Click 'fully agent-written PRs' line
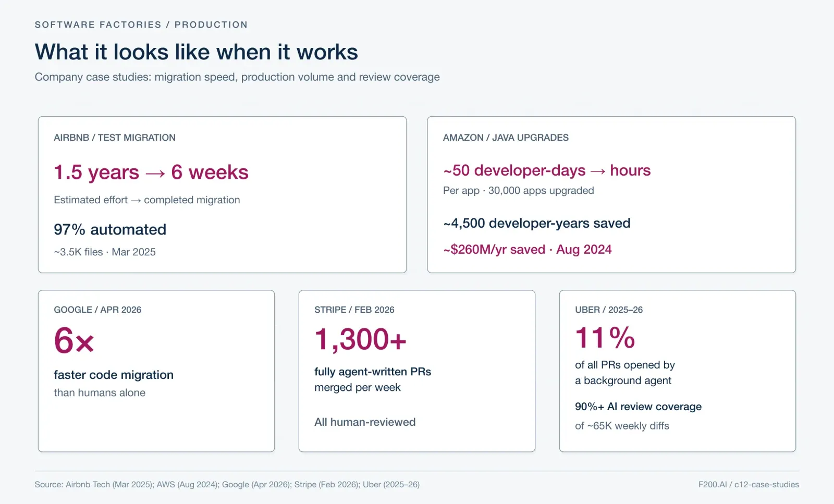This screenshot has height=504, width=834. pyautogui.click(x=373, y=372)
